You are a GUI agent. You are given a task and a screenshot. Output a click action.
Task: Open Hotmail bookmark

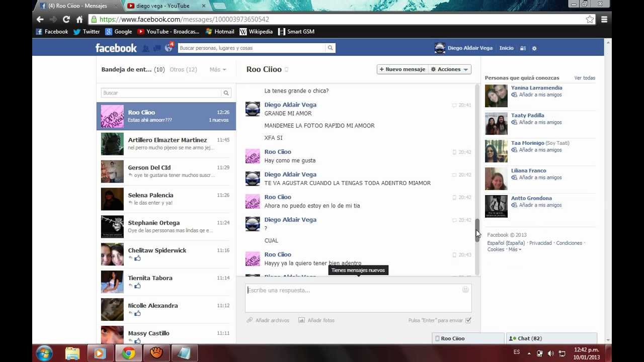[220, 32]
